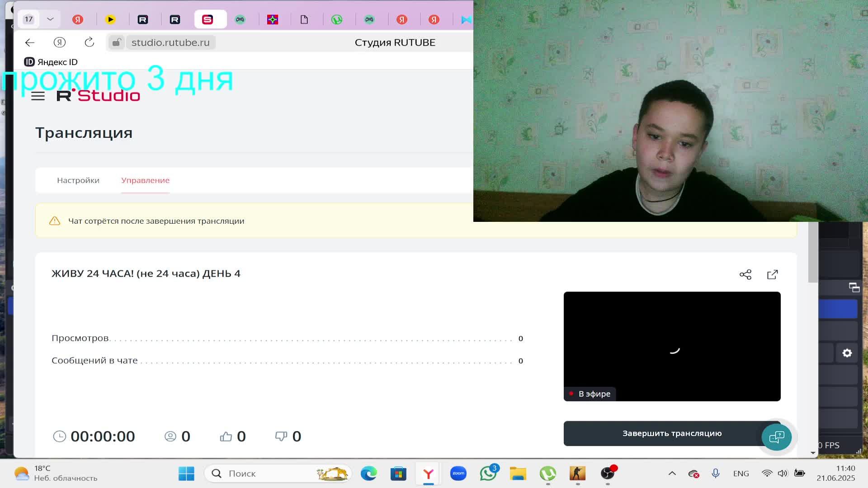Open the Windows Start menu

pyautogui.click(x=186, y=474)
